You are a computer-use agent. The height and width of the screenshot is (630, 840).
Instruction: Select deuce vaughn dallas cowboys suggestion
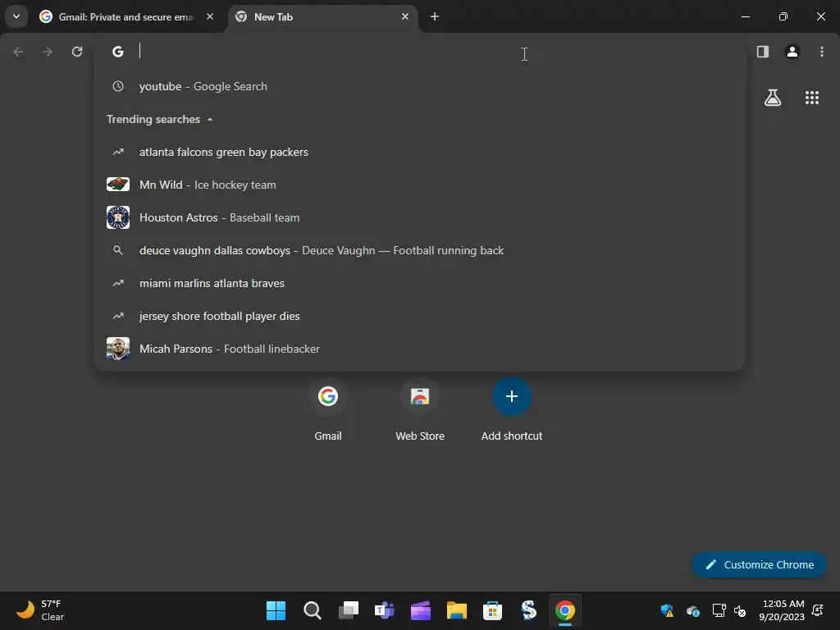tap(420, 250)
